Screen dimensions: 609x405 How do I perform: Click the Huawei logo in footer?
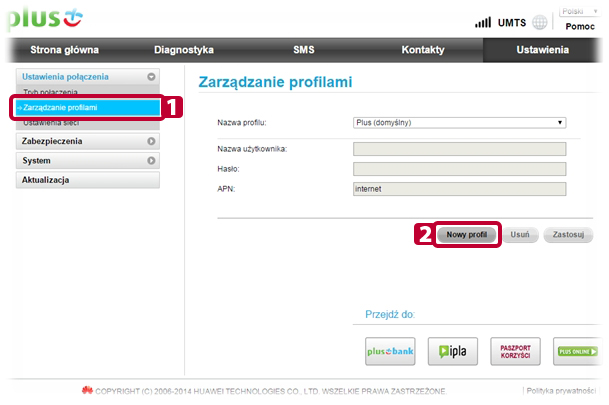[87, 390]
